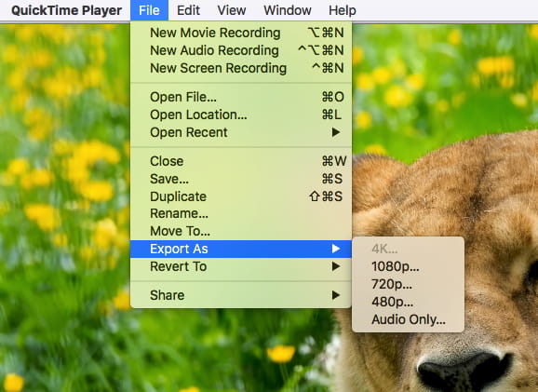Click the highlighted Export As item
The image size is (538, 392).
(x=241, y=249)
